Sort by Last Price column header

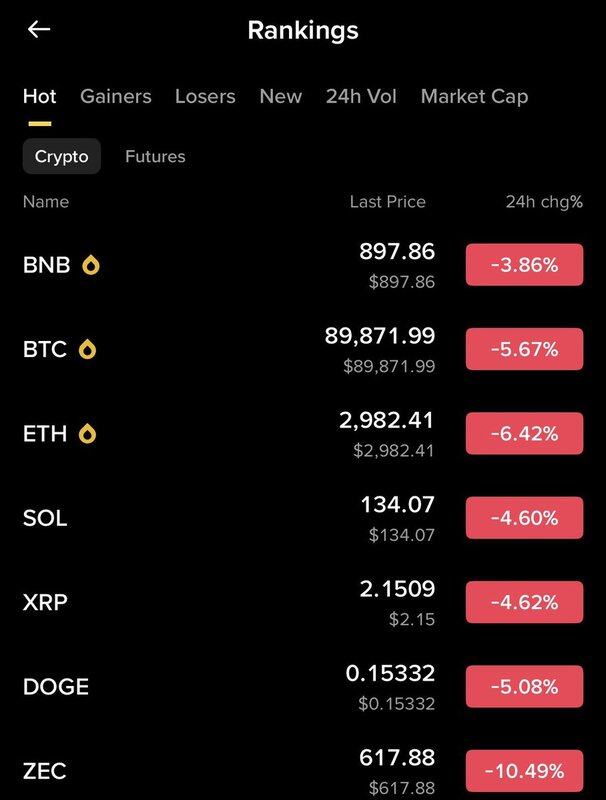pyautogui.click(x=387, y=201)
